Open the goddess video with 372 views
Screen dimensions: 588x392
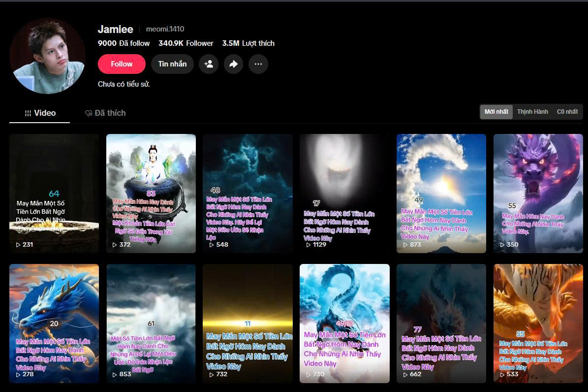click(x=151, y=194)
